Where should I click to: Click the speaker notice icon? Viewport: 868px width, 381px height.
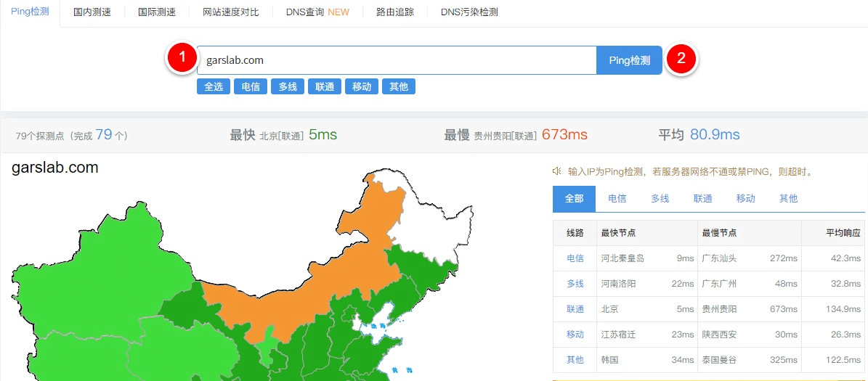coord(557,171)
